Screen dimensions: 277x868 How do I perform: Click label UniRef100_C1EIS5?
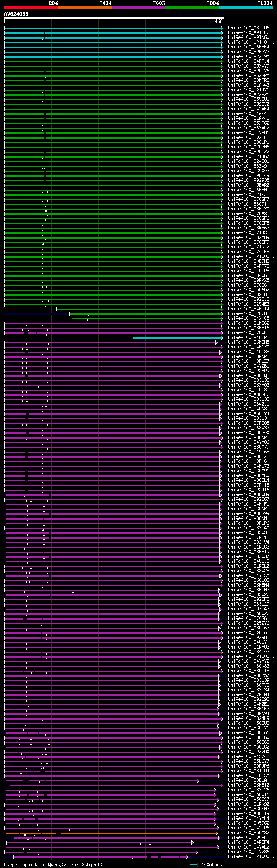248,775
